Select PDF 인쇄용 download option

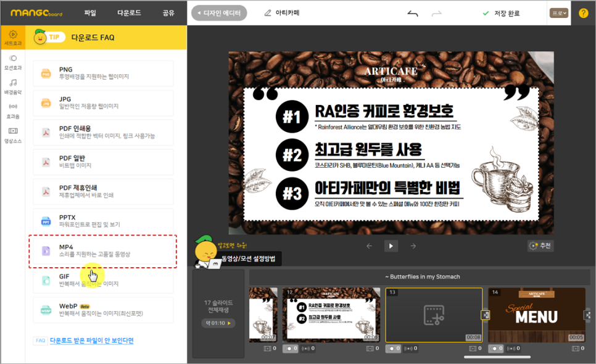click(103, 133)
